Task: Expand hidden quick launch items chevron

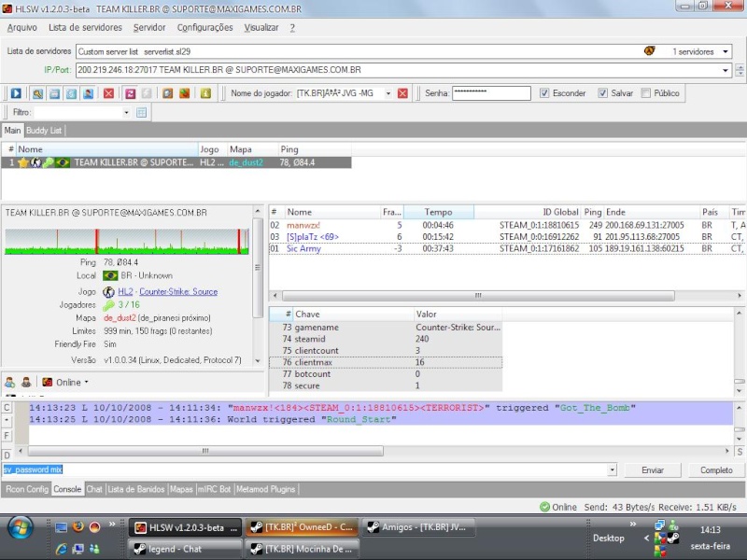Action: pyautogui.click(x=112, y=525)
